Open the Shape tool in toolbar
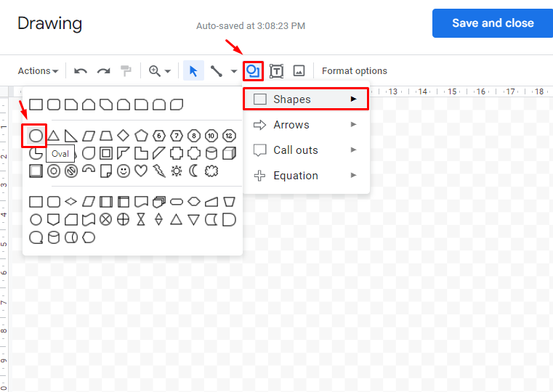Screen dimensions: 553x392 coord(253,71)
